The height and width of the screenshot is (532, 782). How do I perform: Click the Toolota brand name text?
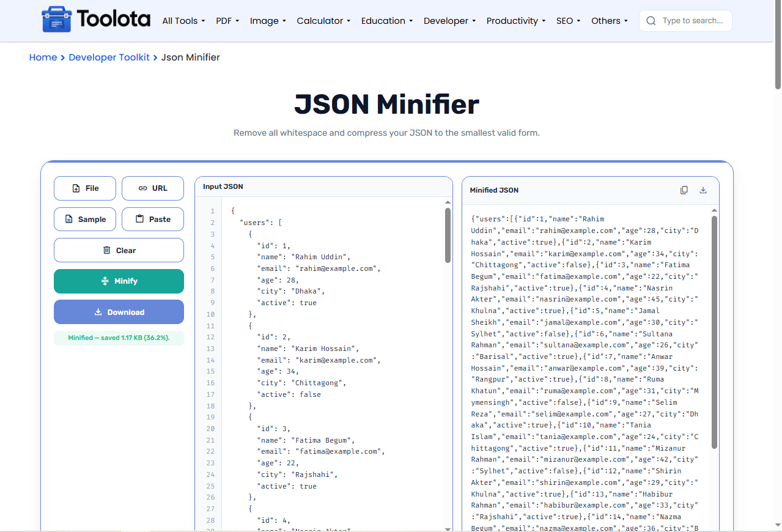[114, 20]
